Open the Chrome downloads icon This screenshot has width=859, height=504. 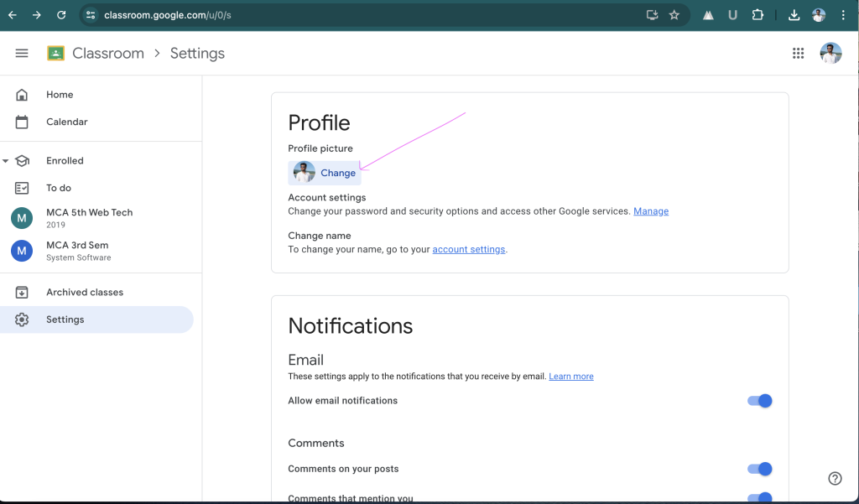794,15
